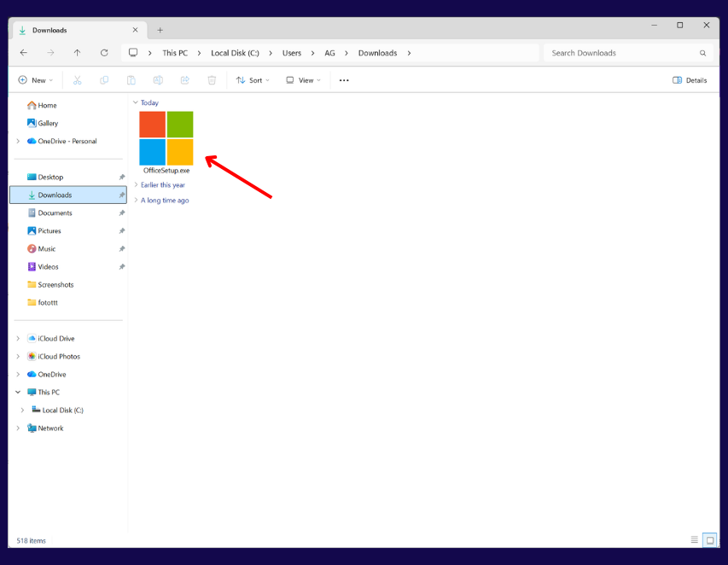Click the Cut scissors icon
The height and width of the screenshot is (565, 728).
77,80
